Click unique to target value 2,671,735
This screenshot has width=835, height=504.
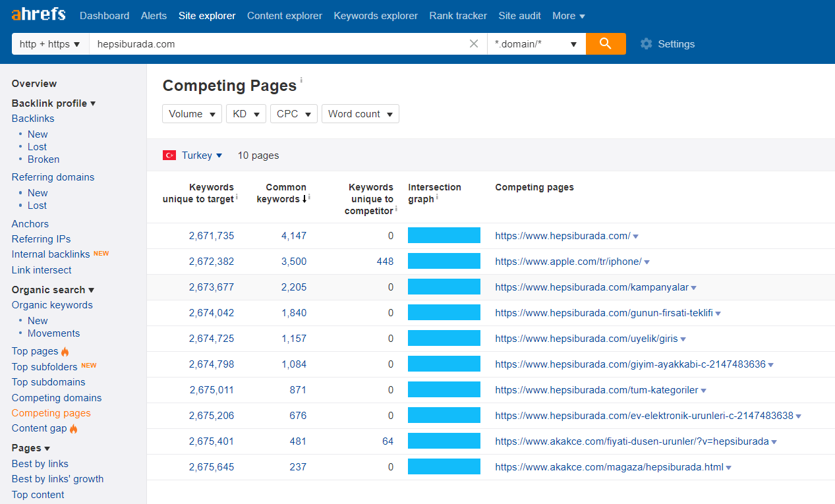pos(212,236)
